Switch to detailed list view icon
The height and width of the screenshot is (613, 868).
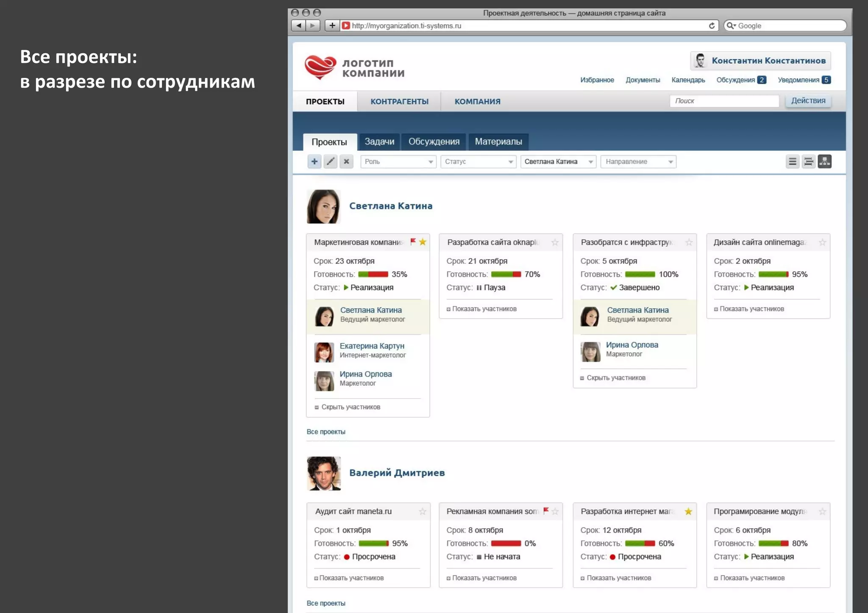(808, 161)
